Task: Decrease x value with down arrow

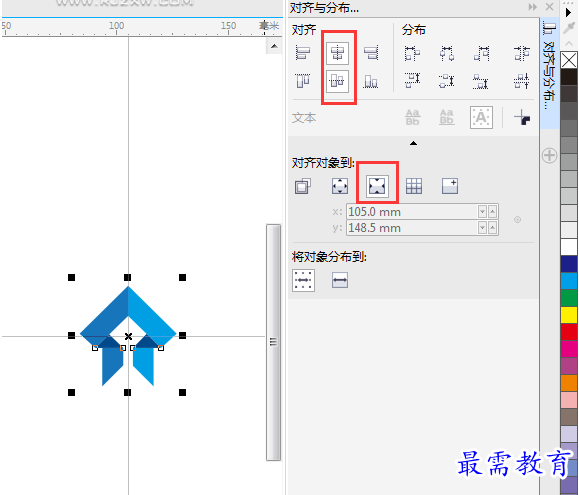Action: tap(482, 212)
